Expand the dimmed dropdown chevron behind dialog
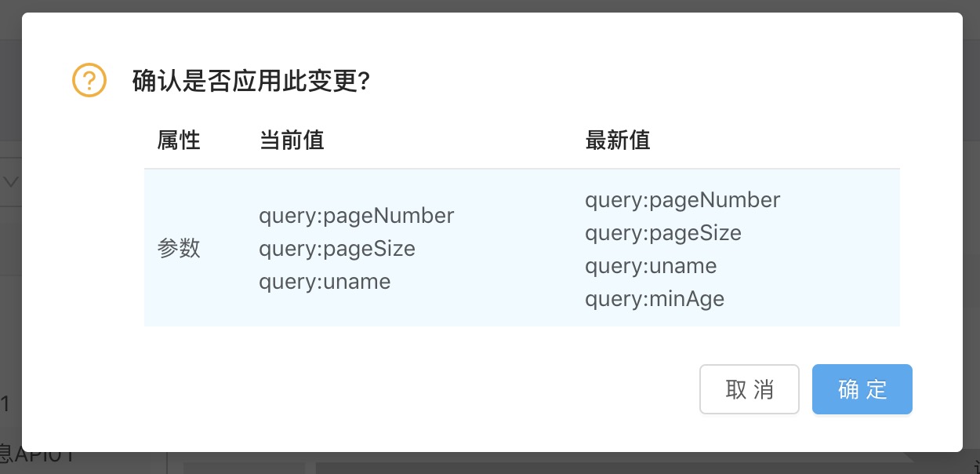 point(11,182)
